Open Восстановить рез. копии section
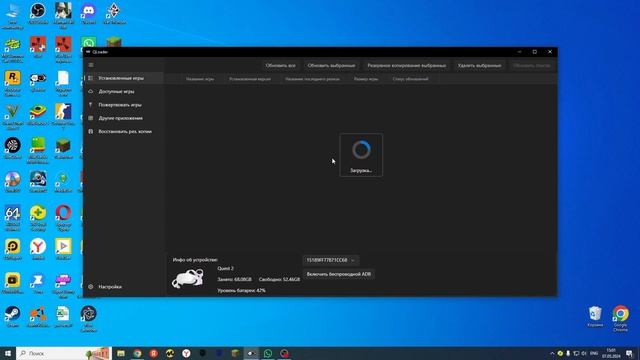This screenshot has height=360, width=640. (x=123, y=131)
